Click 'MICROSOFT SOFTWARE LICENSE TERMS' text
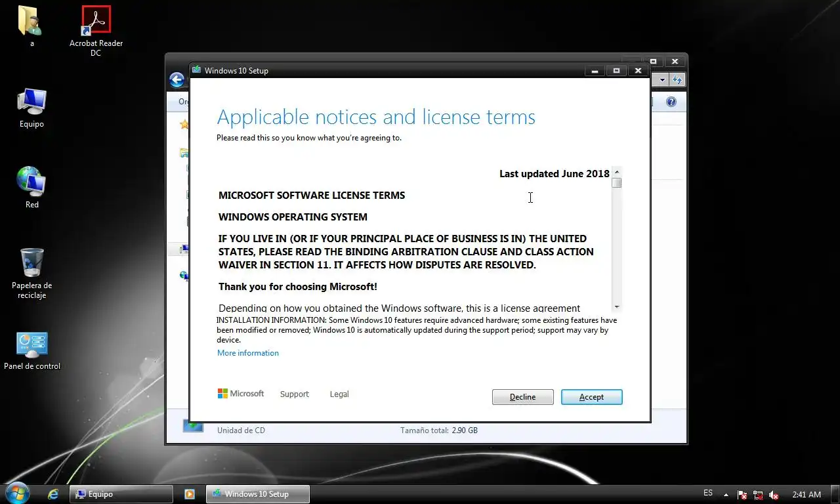The image size is (840, 504). [x=312, y=196]
